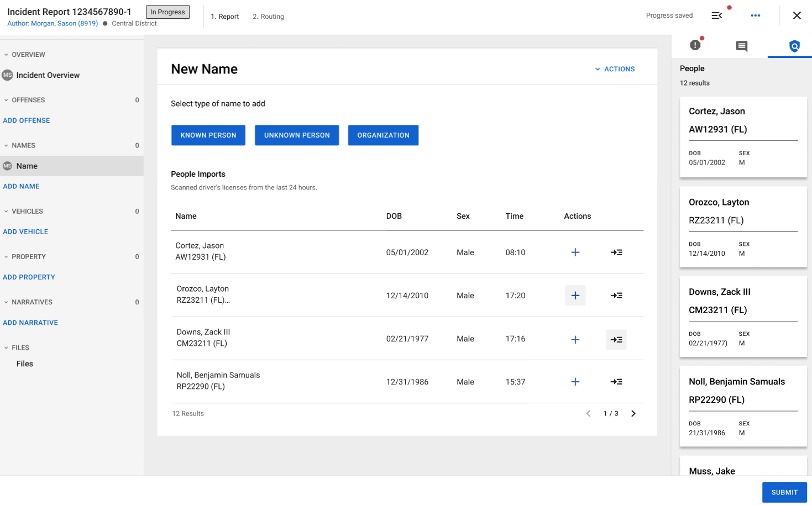Screen dimensions: 812x506
Task: Go to previous page of People Imports
Action: (x=588, y=414)
